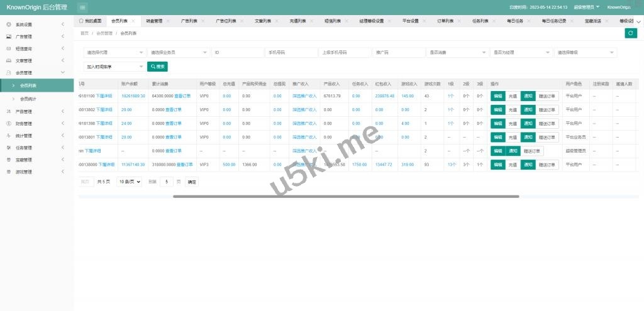644x311 pixels.
Task: Open the 请选择代理 dropdown
Action: pos(114,53)
